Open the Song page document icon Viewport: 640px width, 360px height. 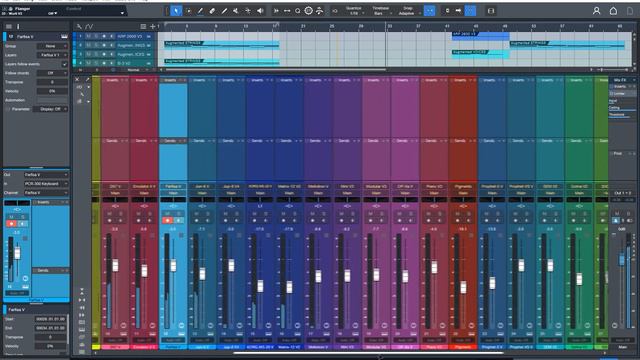click(x=630, y=11)
